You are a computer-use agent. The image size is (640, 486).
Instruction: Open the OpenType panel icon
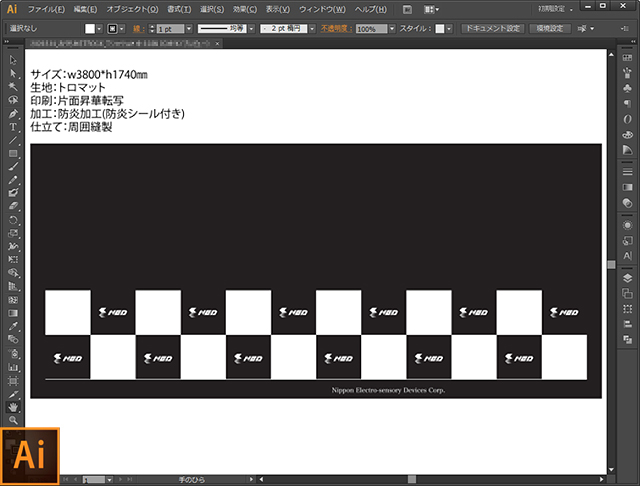627,119
